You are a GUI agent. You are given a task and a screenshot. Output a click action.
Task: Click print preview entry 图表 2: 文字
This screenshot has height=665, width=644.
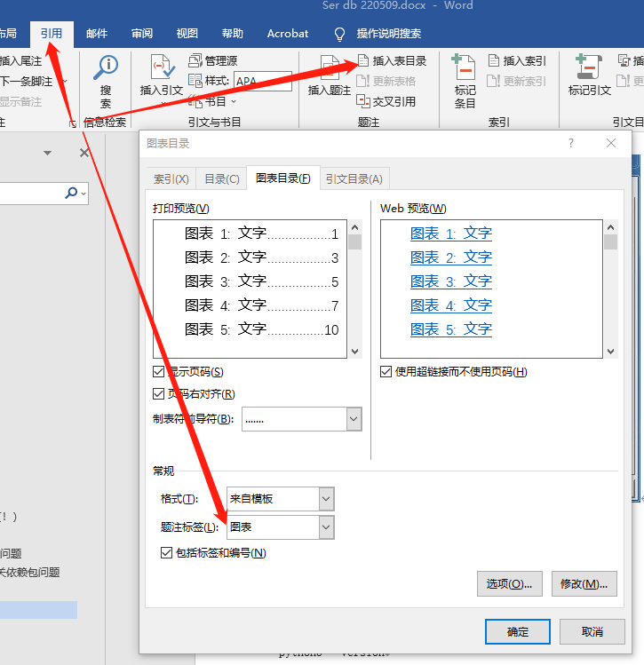tap(261, 257)
